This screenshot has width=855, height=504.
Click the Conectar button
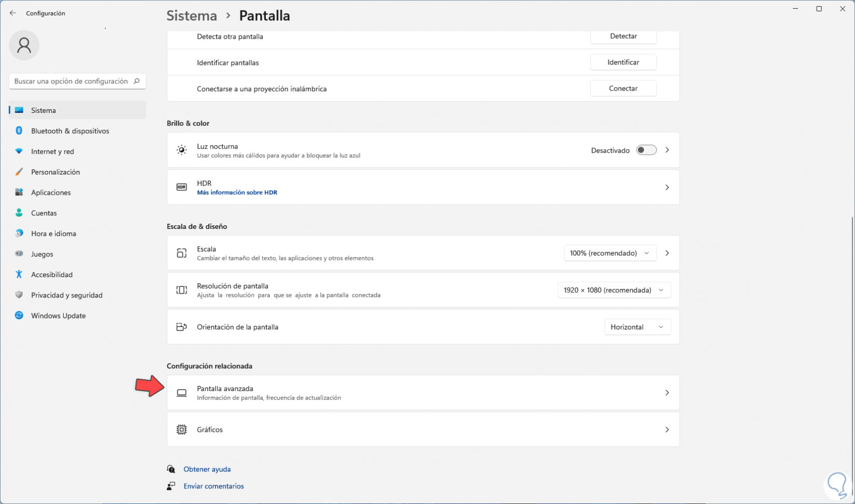point(623,89)
